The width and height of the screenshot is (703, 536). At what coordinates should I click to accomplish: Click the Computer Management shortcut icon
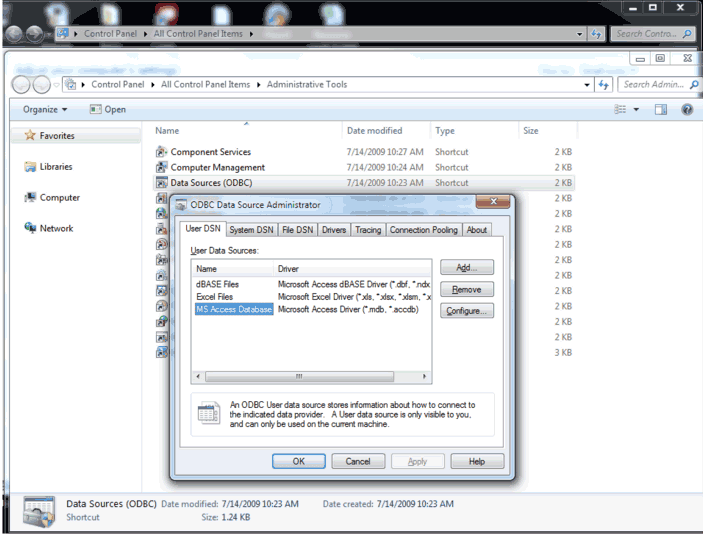click(x=161, y=167)
